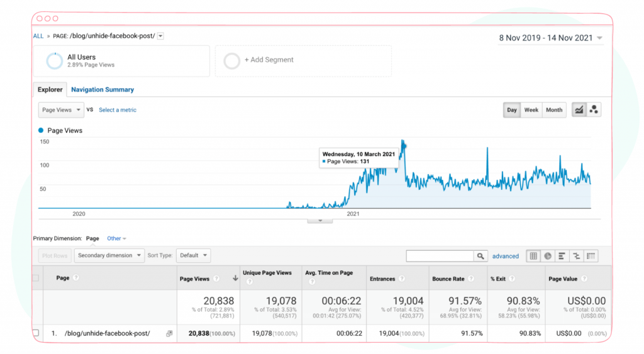Select Page as primary dimension

click(92, 238)
